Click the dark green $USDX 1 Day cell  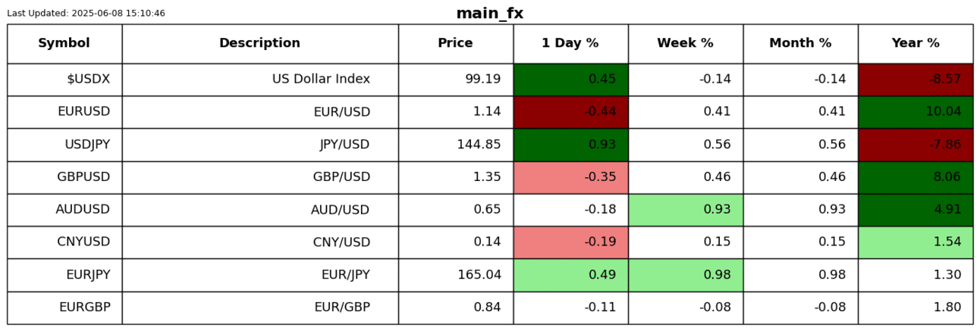(570, 80)
